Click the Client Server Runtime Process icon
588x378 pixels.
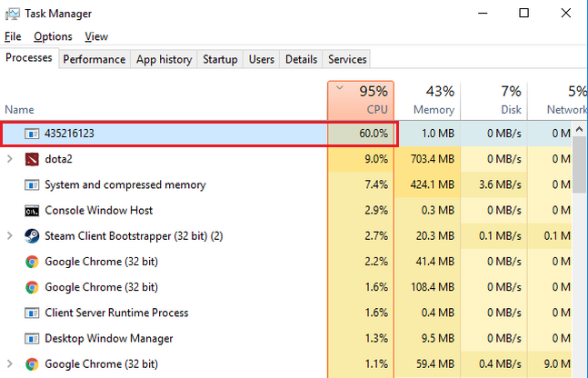click(31, 313)
